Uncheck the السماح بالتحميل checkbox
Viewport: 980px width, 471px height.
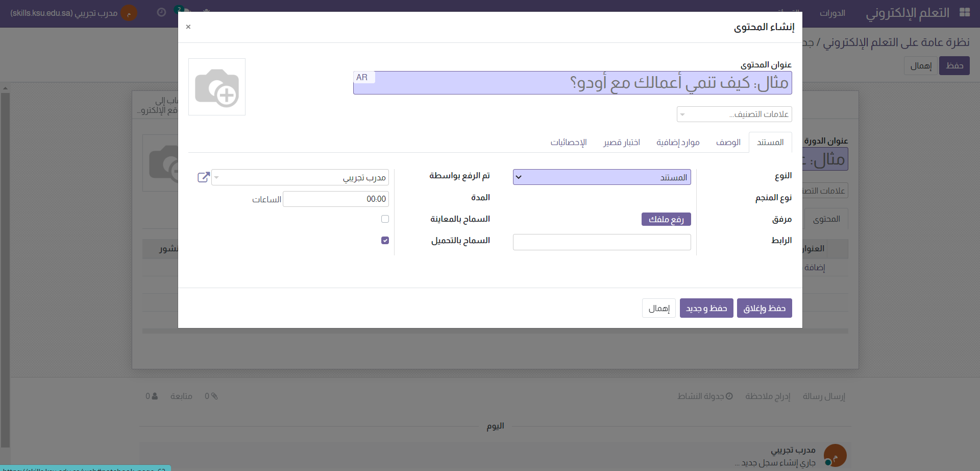[x=385, y=241]
